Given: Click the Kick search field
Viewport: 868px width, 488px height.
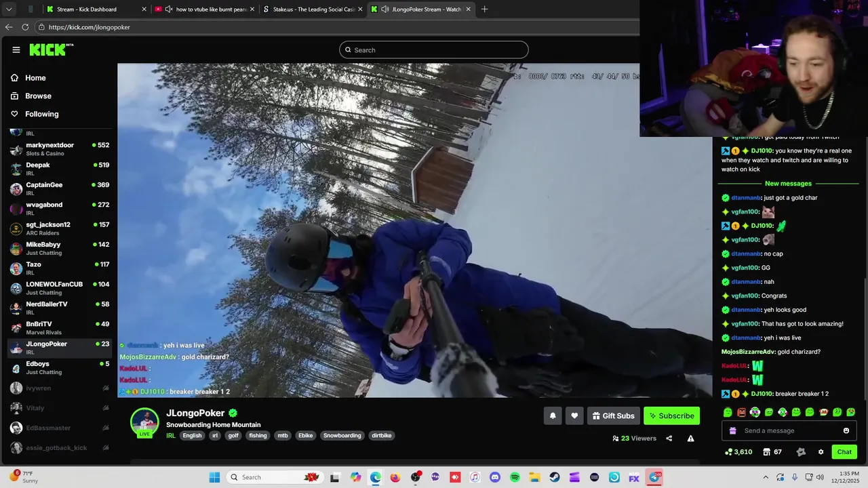Looking at the screenshot, I should click(433, 49).
